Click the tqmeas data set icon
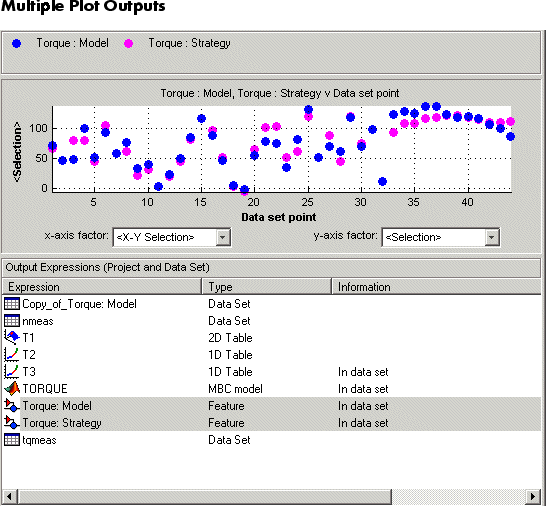 pyautogui.click(x=12, y=440)
